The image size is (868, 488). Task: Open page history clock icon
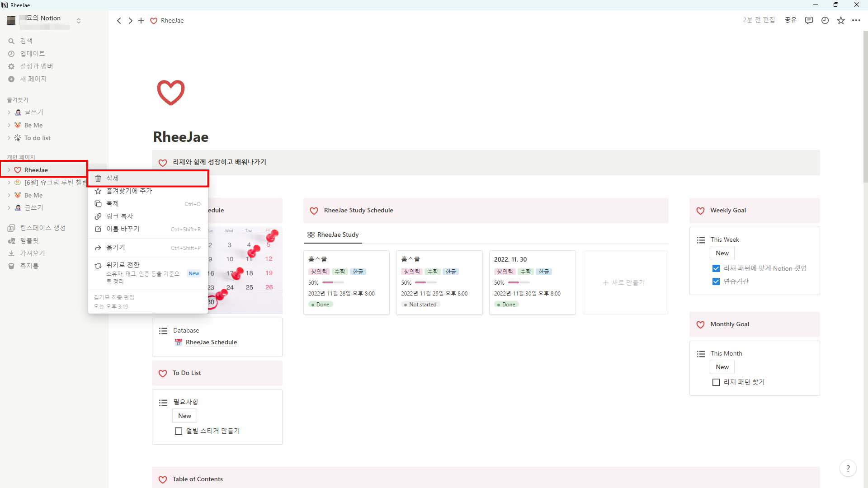coord(825,20)
